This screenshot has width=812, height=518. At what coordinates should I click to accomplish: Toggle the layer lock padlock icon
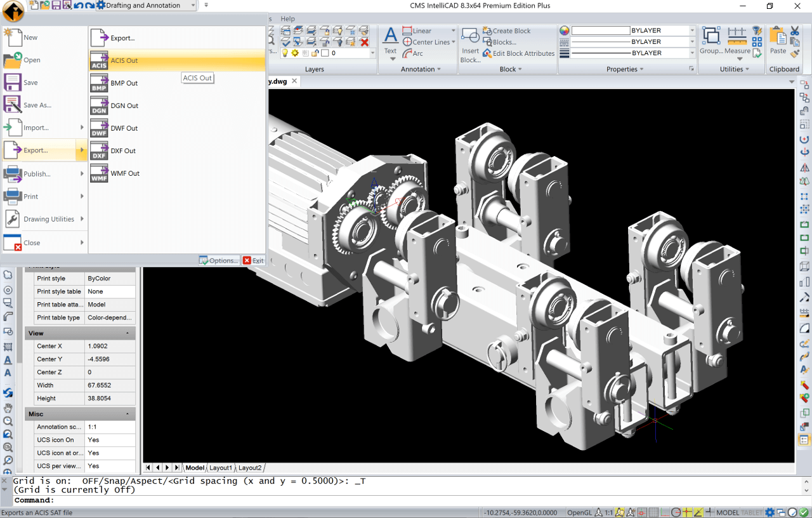pyautogui.click(x=315, y=53)
